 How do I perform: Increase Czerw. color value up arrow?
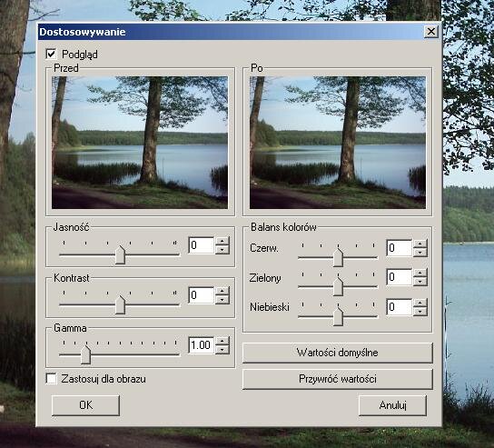pyautogui.click(x=420, y=244)
